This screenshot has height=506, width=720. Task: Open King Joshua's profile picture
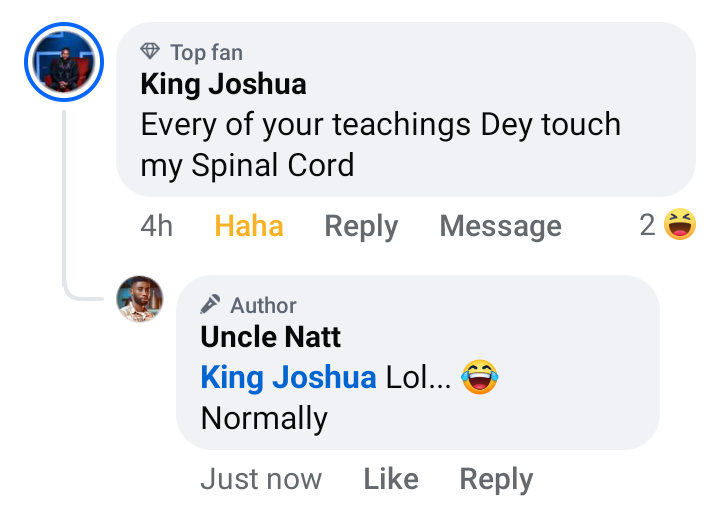pyautogui.click(x=63, y=63)
